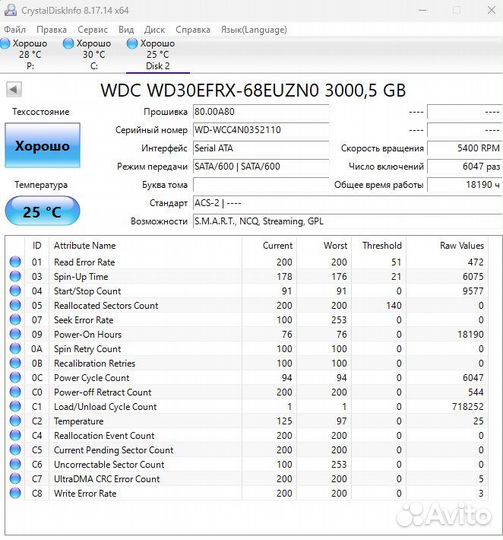Click the empty Буква тома field
Viewport: 503px width, 540px height.
point(261,185)
